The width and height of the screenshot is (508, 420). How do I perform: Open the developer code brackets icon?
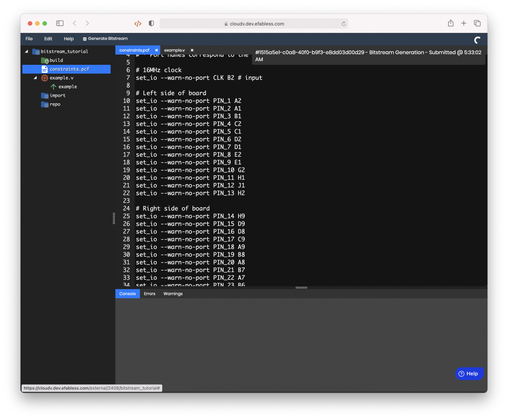[138, 23]
